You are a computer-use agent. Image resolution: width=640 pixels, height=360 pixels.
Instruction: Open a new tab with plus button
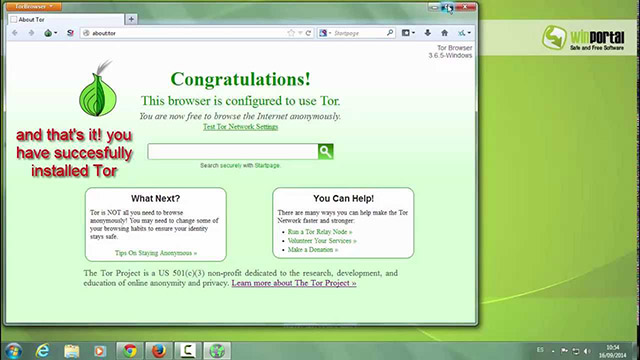pos(131,19)
